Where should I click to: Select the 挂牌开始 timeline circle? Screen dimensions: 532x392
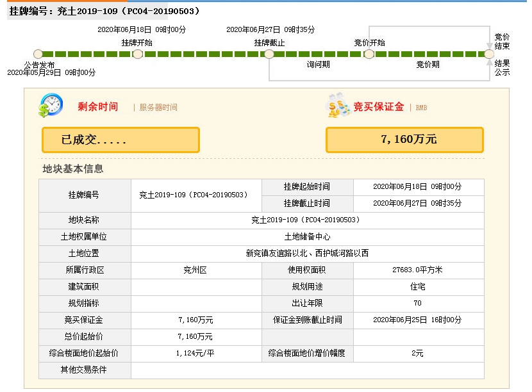click(x=137, y=54)
